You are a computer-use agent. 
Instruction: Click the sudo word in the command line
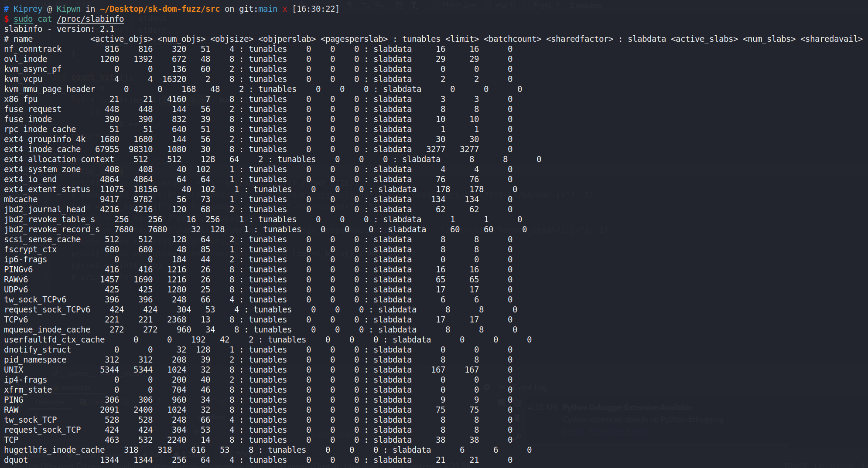(x=23, y=19)
